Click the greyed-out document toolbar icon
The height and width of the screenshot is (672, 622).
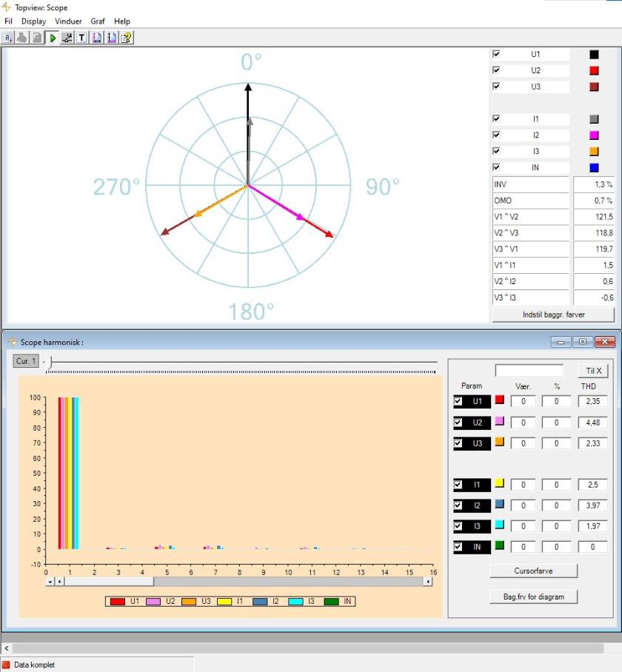tap(37, 38)
